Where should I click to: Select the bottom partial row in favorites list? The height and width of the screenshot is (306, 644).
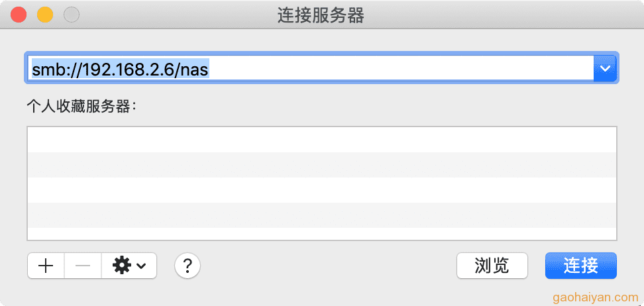322,233
